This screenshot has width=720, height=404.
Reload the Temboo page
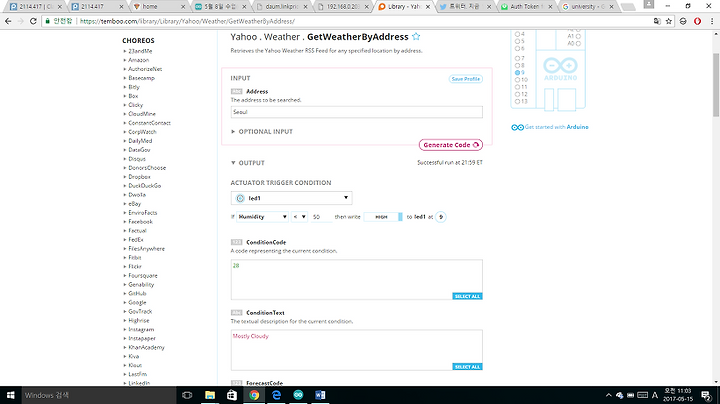click(x=33, y=21)
